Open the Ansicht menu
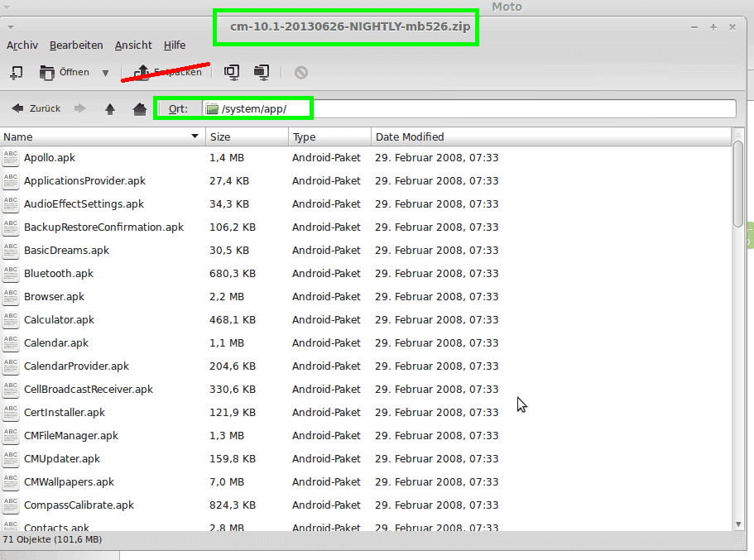 [x=133, y=45]
